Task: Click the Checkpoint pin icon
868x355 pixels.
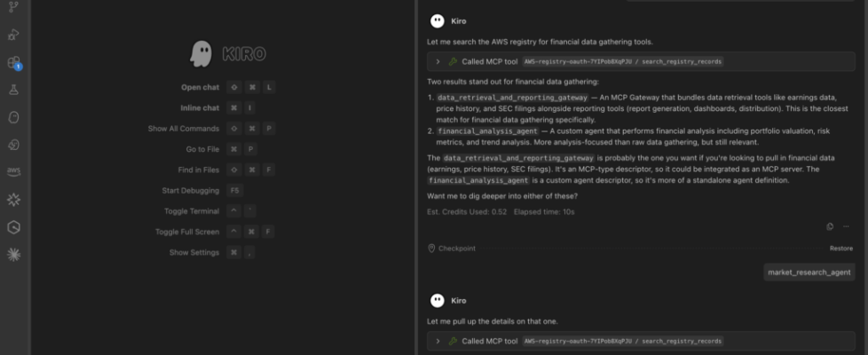Action: (x=431, y=248)
